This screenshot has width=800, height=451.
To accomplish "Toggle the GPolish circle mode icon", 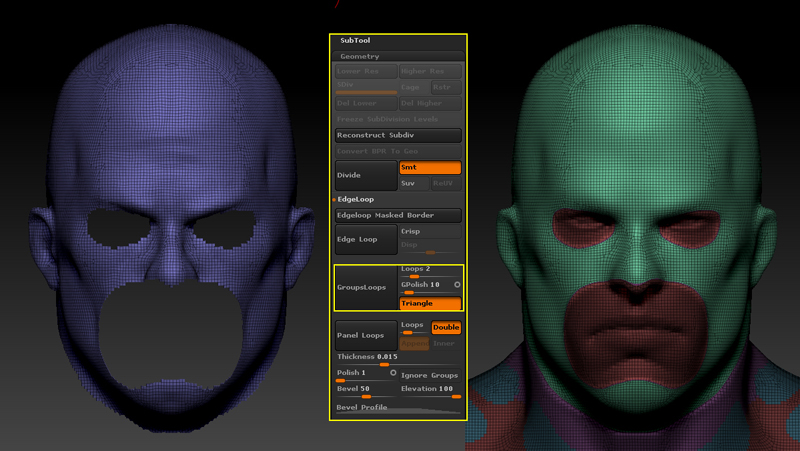I will coord(457,285).
